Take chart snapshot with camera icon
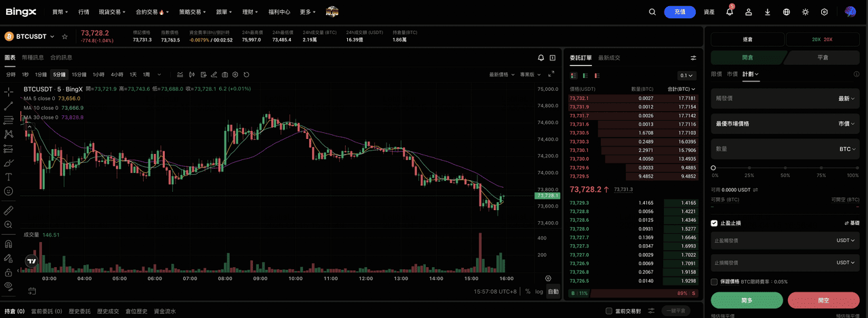 [235, 75]
